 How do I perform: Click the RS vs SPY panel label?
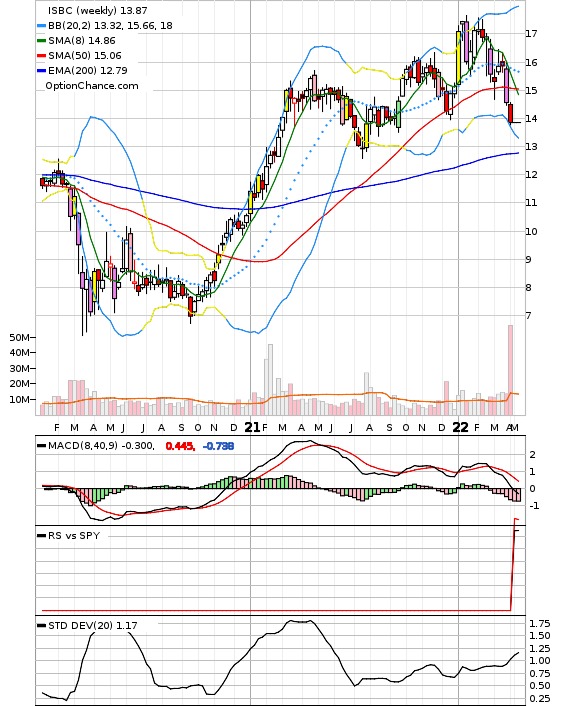coord(74,536)
